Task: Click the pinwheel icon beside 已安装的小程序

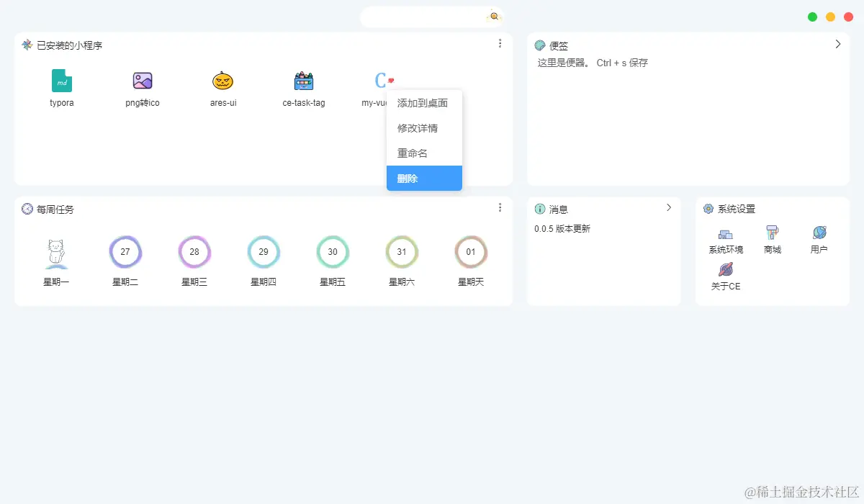Action: [27, 45]
